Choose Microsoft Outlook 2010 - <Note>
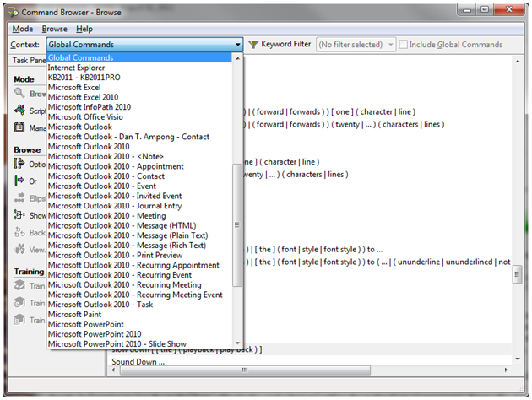The width and height of the screenshot is (532, 400). tap(139, 156)
